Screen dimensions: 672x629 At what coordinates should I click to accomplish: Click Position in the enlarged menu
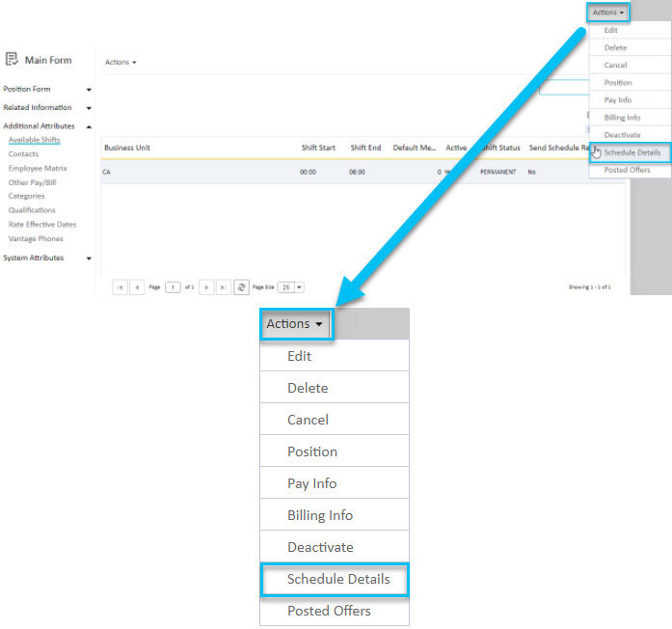click(x=335, y=451)
